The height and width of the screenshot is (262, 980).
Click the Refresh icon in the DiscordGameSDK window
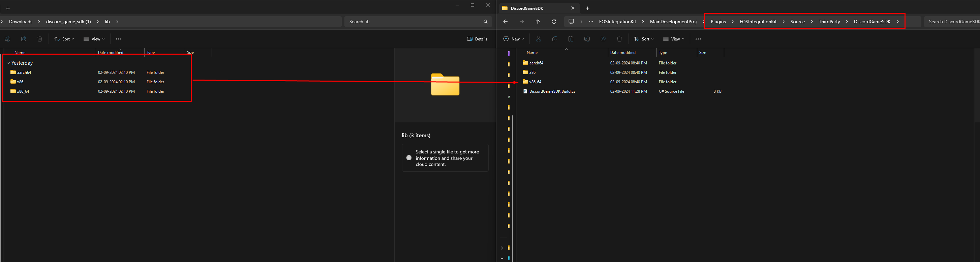click(554, 22)
